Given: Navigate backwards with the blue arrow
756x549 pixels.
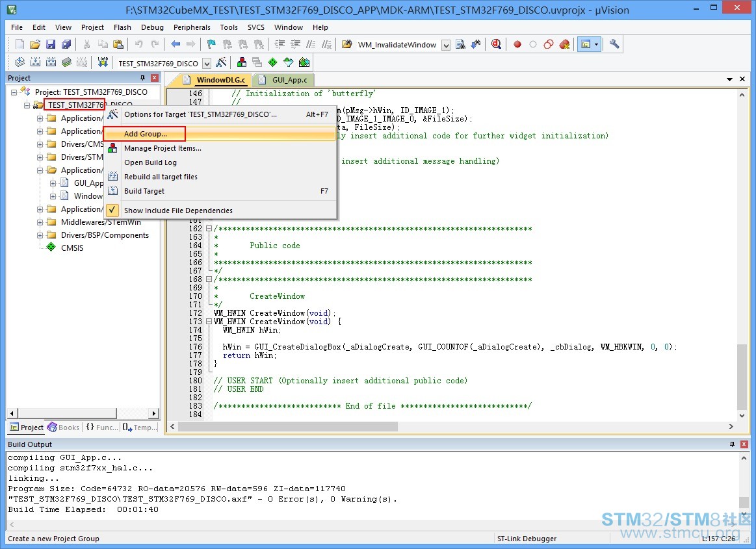Looking at the screenshot, I should pos(176,44).
